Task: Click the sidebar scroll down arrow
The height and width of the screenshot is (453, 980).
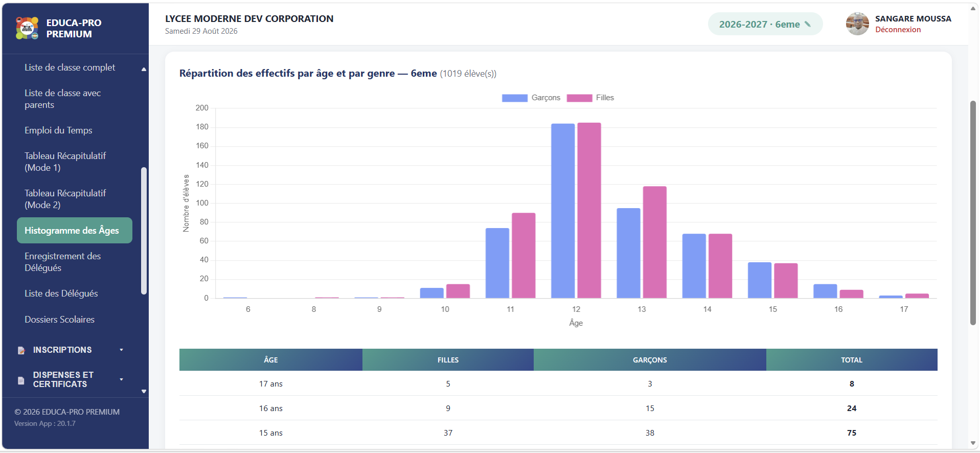Action: [144, 392]
